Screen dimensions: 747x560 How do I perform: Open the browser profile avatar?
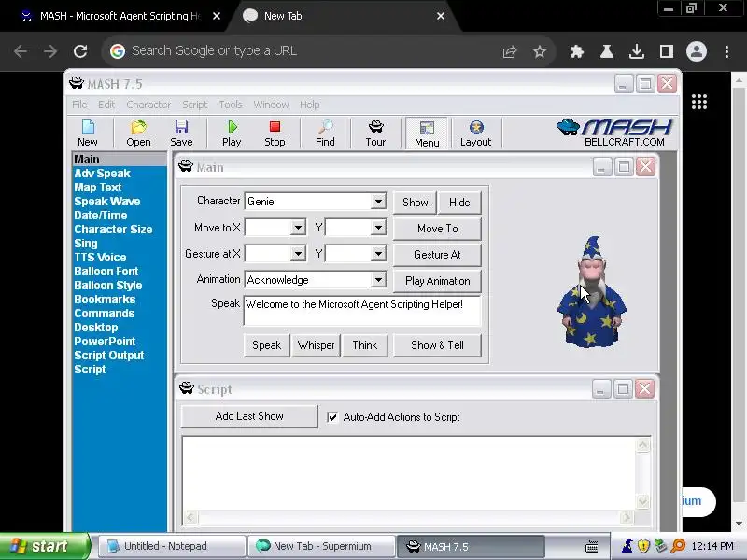click(696, 51)
